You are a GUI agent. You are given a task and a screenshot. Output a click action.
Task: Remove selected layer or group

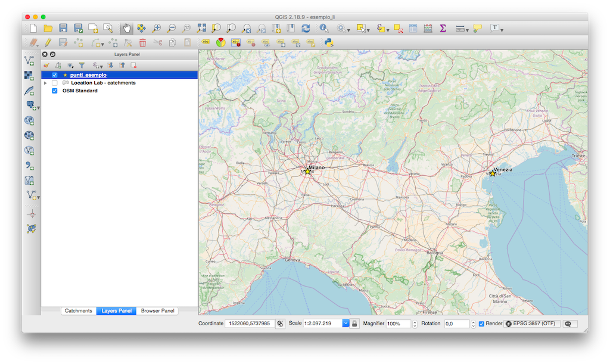(x=133, y=66)
